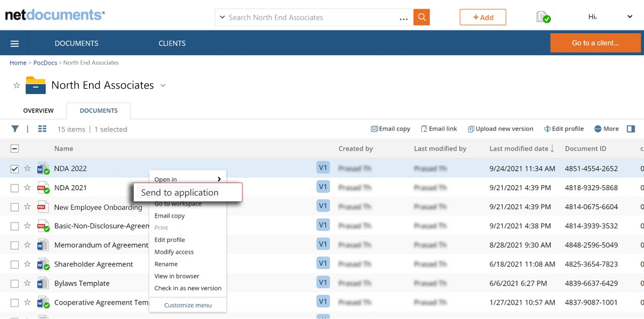Click Go to a client button
This screenshot has width=644, height=319.
(595, 43)
